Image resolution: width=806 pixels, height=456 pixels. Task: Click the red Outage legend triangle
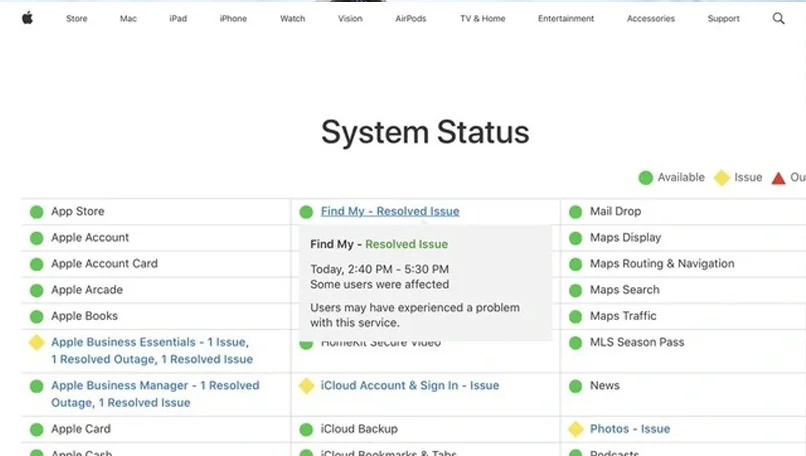(778, 178)
